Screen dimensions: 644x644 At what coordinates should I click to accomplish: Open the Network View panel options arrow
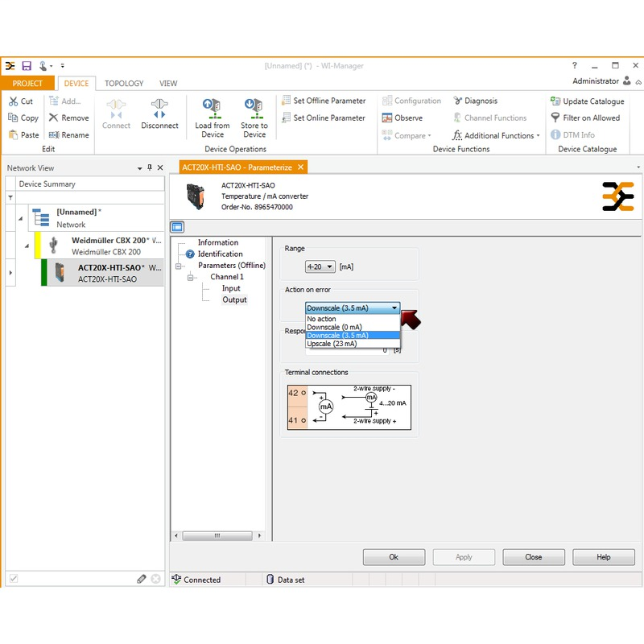139,168
